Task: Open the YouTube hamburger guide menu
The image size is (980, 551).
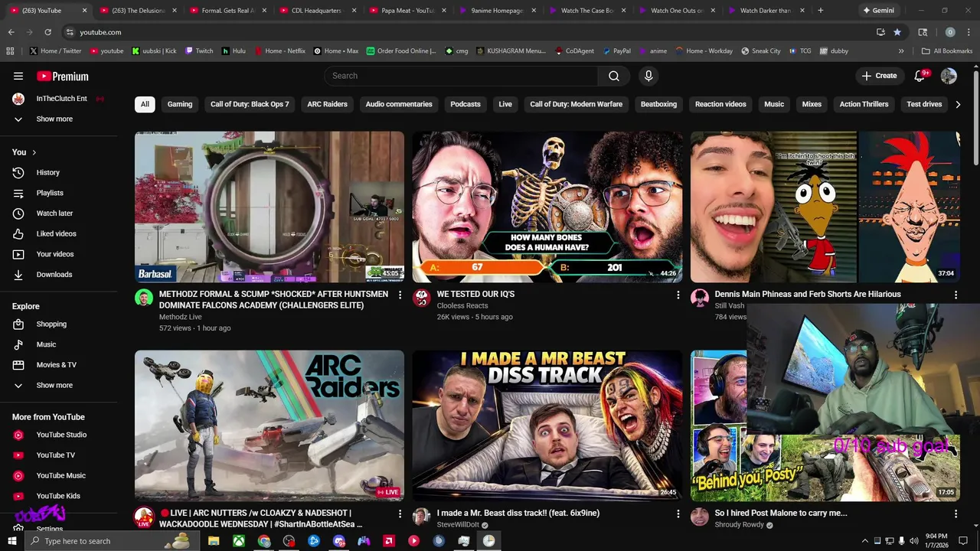Action: 18,76
